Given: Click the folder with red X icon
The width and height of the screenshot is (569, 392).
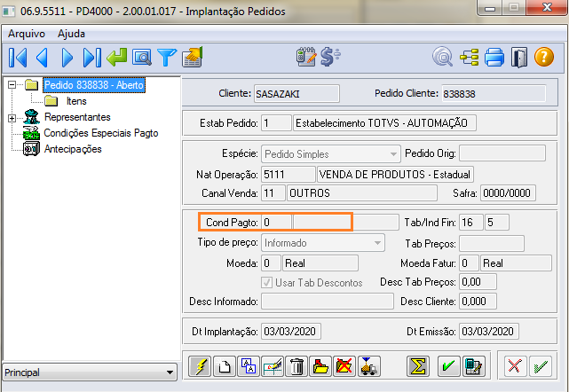Looking at the screenshot, I should [344, 366].
